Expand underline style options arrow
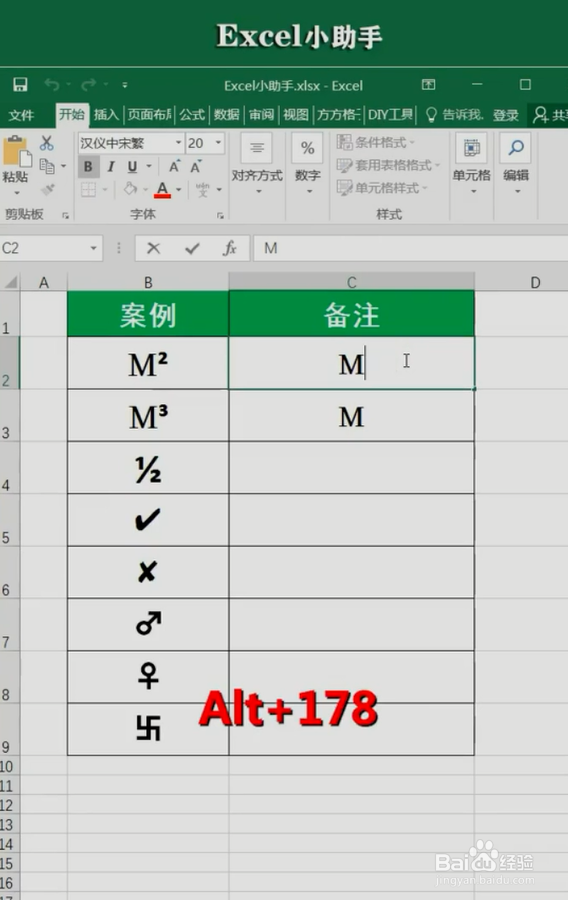568x900 pixels. [149, 166]
